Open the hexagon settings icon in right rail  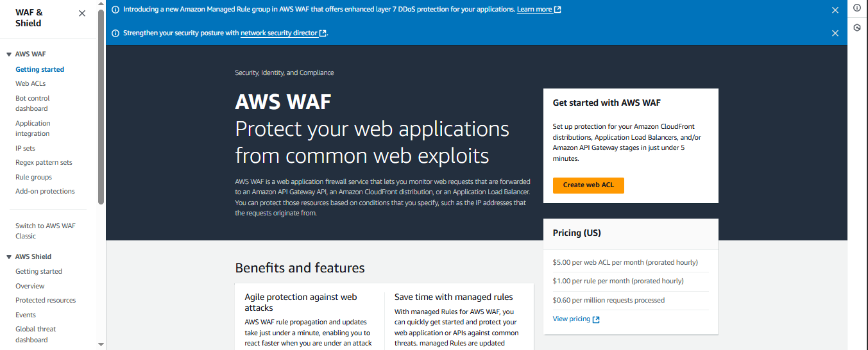click(857, 28)
